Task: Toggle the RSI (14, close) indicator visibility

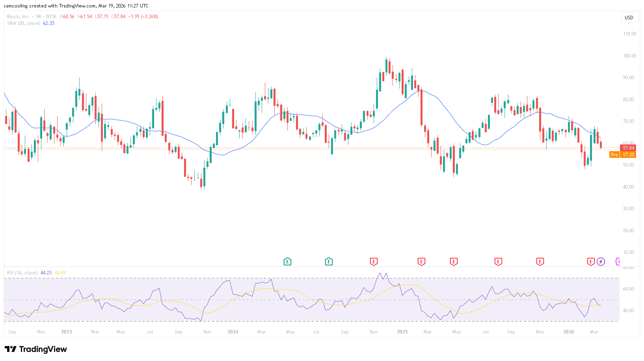Action: 22,272
